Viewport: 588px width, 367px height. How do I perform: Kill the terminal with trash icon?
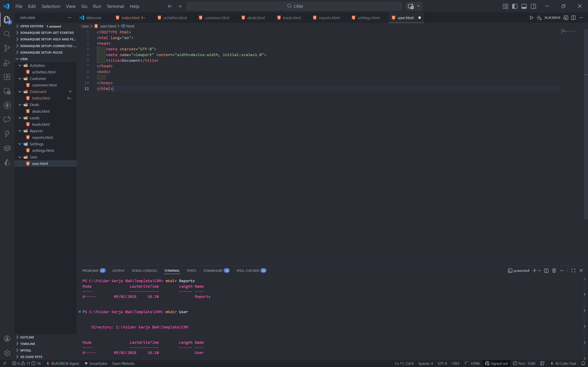point(554,271)
